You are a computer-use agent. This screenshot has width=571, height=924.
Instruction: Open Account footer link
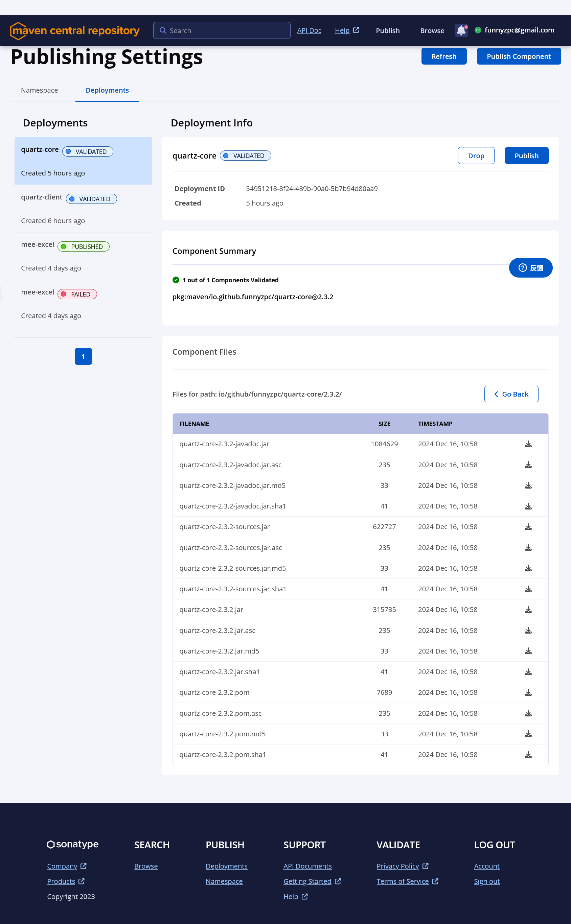[x=486, y=866]
